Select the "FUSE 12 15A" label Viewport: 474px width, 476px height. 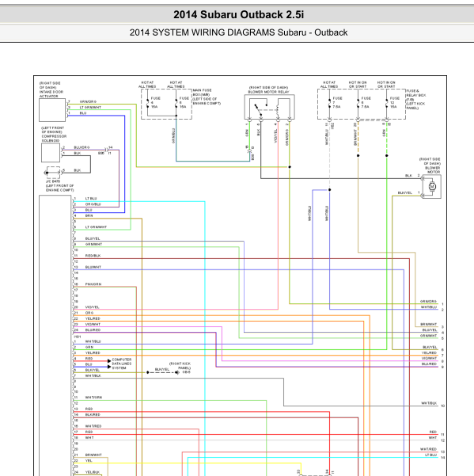[x=395, y=102]
